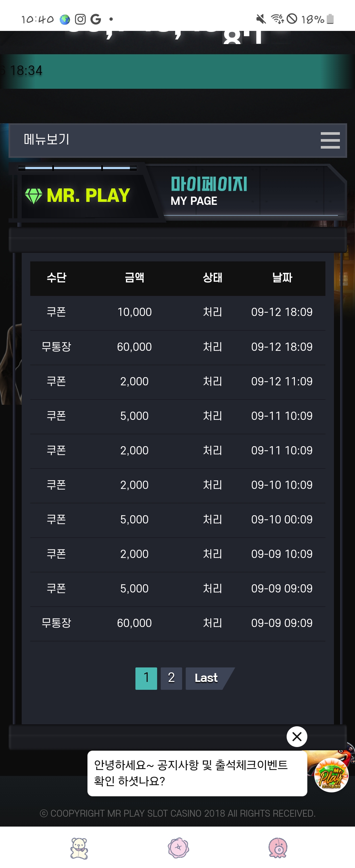Tap the 날짜 column header
The height and width of the screenshot is (868, 355).
click(x=282, y=278)
